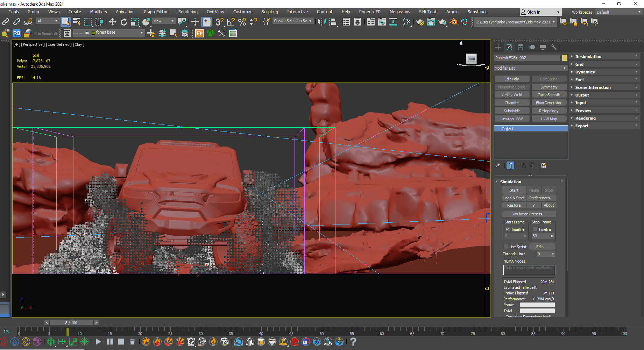Open the reference coordinate View dropdown
The width and height of the screenshot is (644, 350).
point(164,21)
